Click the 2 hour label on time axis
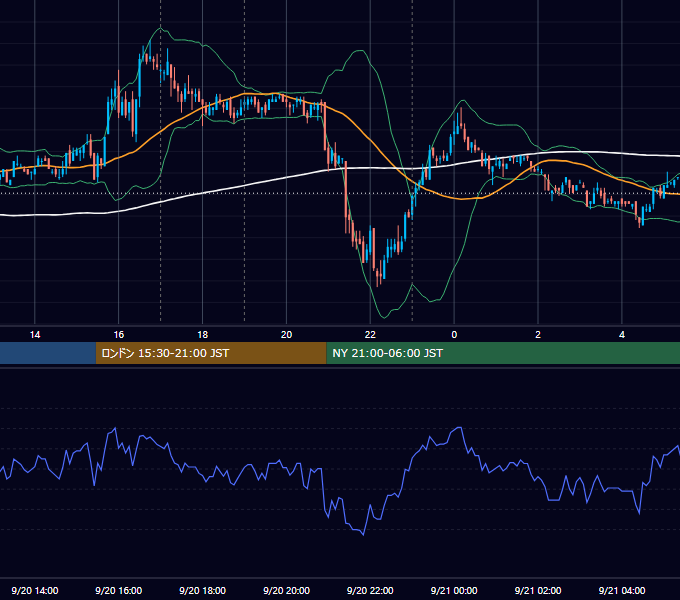680x600 pixels. [538, 335]
